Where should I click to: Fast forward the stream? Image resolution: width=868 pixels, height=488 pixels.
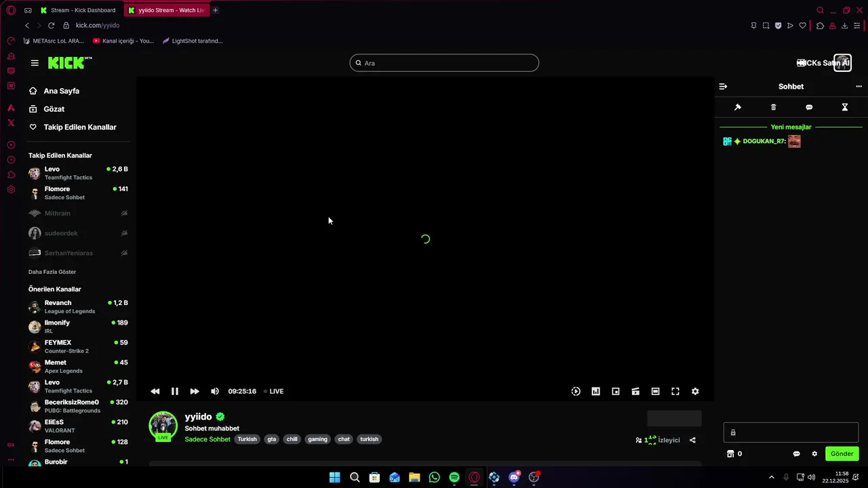coord(195,391)
